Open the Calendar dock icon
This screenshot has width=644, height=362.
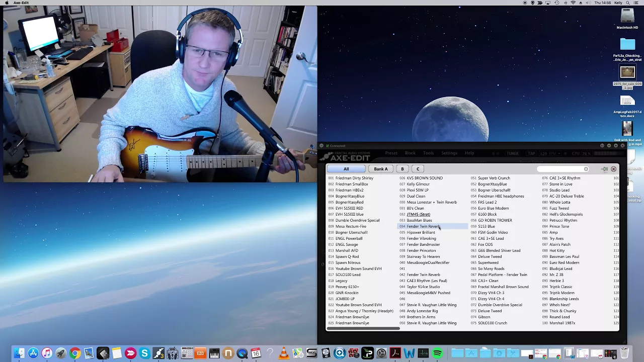tap(256, 353)
